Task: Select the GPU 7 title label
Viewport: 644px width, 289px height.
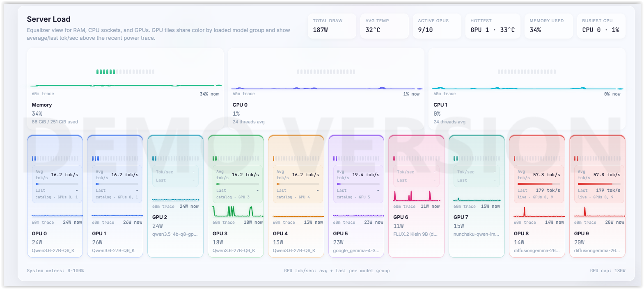Action: (461, 217)
